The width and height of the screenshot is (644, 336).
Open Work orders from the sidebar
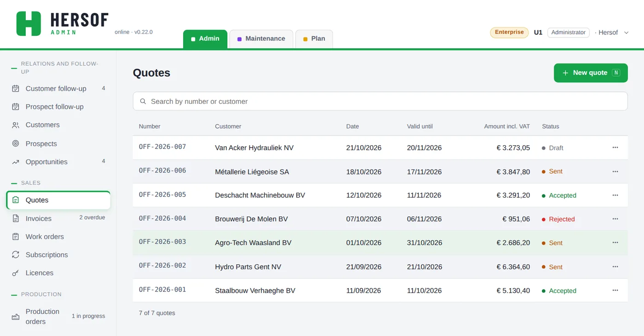point(58,237)
